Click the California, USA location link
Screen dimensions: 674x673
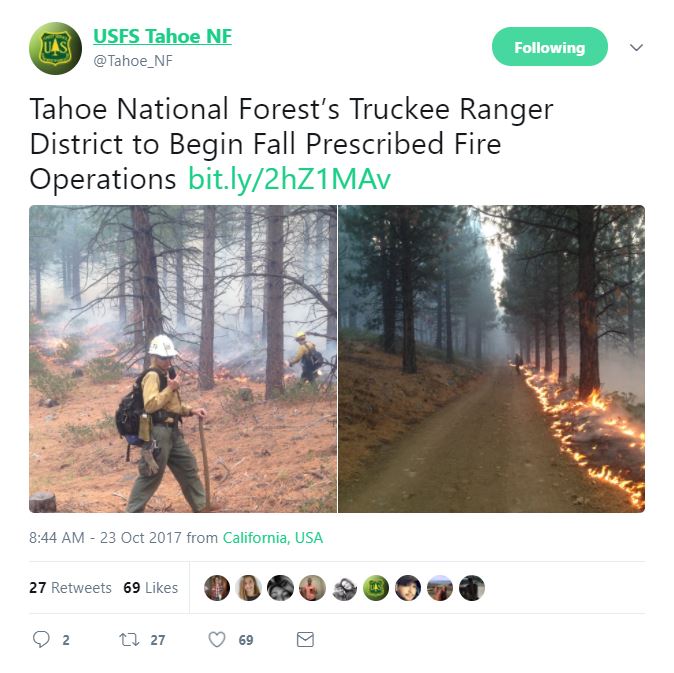pos(273,538)
